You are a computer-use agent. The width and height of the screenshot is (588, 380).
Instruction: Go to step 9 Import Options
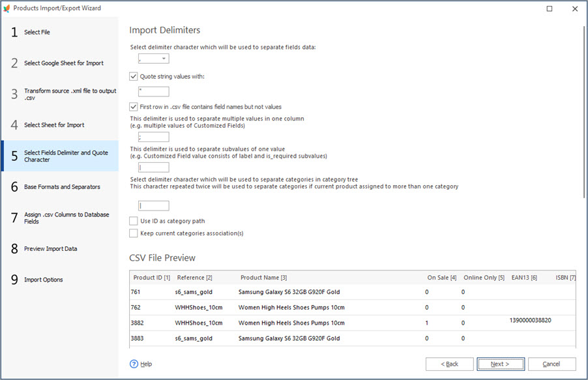click(x=60, y=280)
